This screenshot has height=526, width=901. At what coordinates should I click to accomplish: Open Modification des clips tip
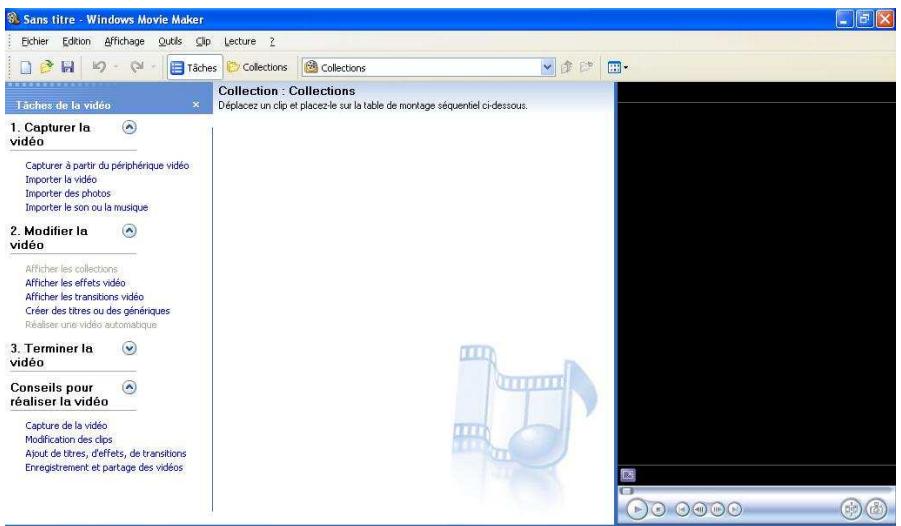click(x=69, y=439)
